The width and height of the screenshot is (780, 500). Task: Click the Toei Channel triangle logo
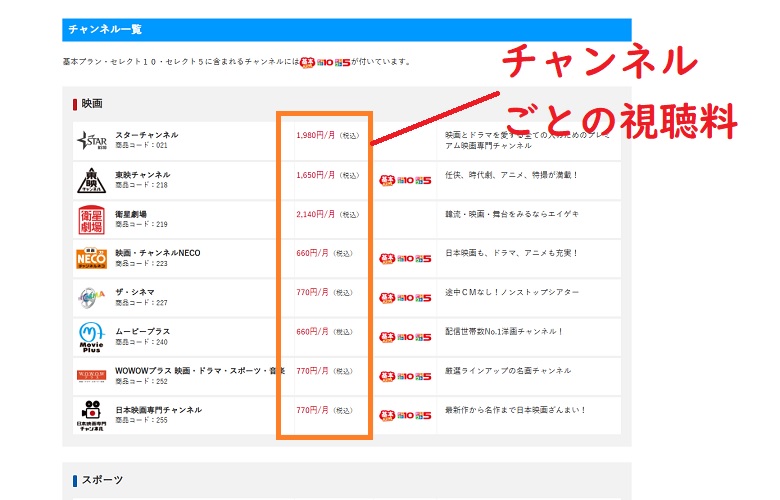click(92, 180)
